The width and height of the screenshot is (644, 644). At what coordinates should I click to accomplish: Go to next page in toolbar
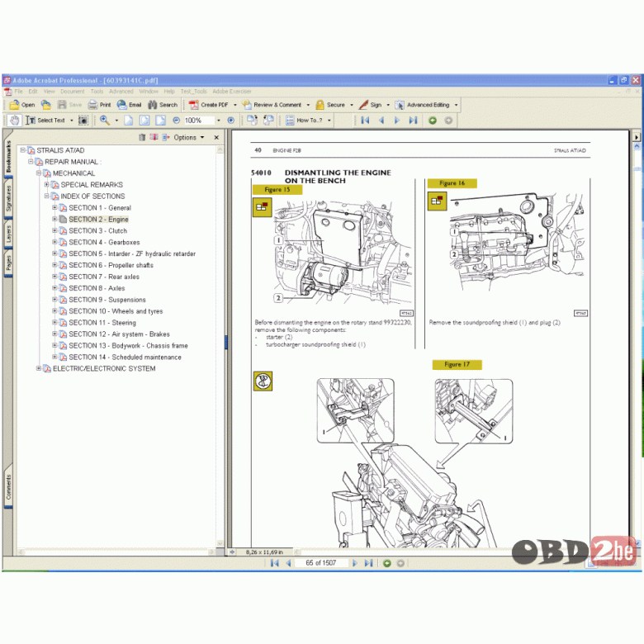[397, 121]
